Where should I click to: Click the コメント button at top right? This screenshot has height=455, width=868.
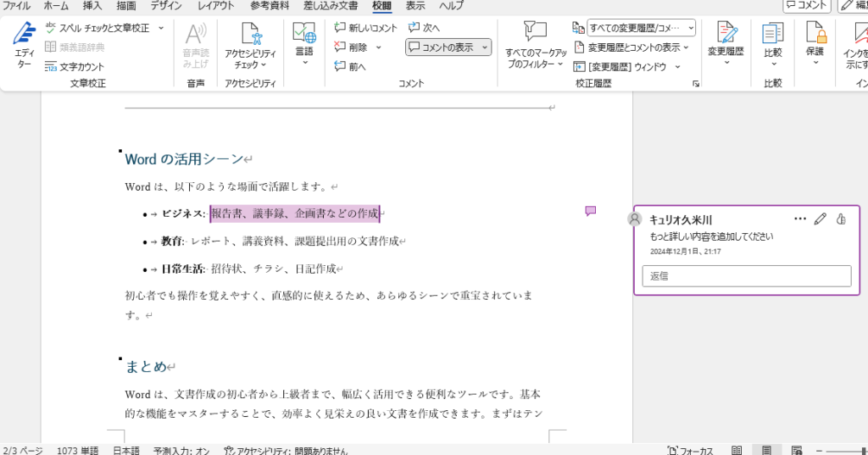(x=807, y=6)
